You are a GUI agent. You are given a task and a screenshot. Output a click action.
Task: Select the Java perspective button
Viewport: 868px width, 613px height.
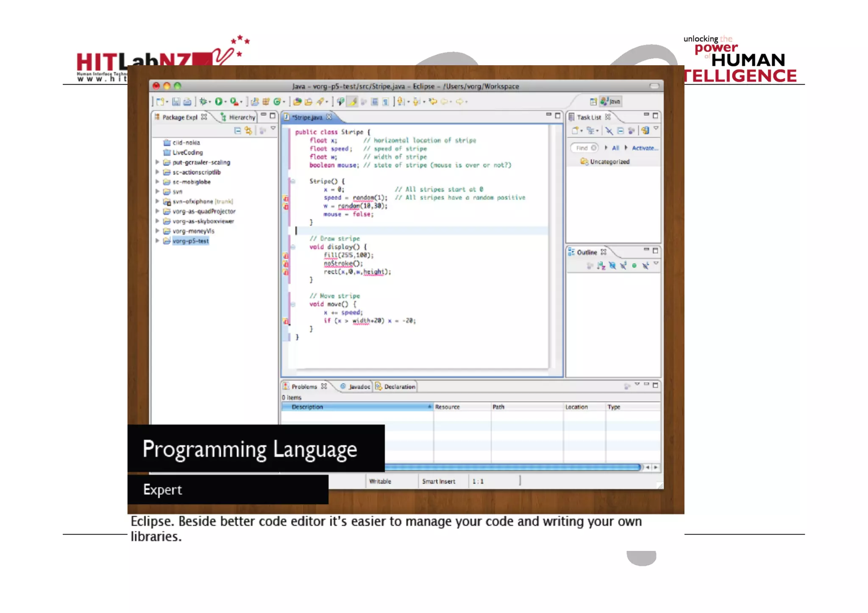[610, 102]
